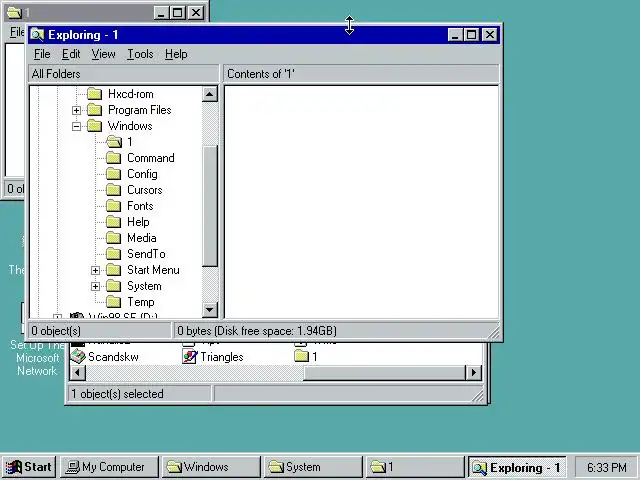Open the Tools menu in Exploring window
The height and width of the screenshot is (480, 640).
[x=140, y=54]
